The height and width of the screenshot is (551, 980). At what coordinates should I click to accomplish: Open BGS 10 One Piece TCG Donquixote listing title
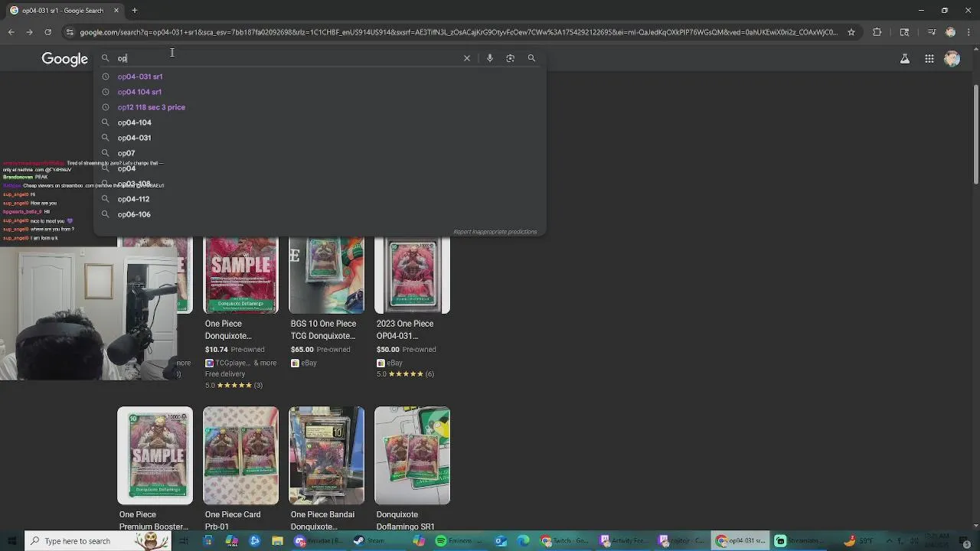tap(323, 330)
